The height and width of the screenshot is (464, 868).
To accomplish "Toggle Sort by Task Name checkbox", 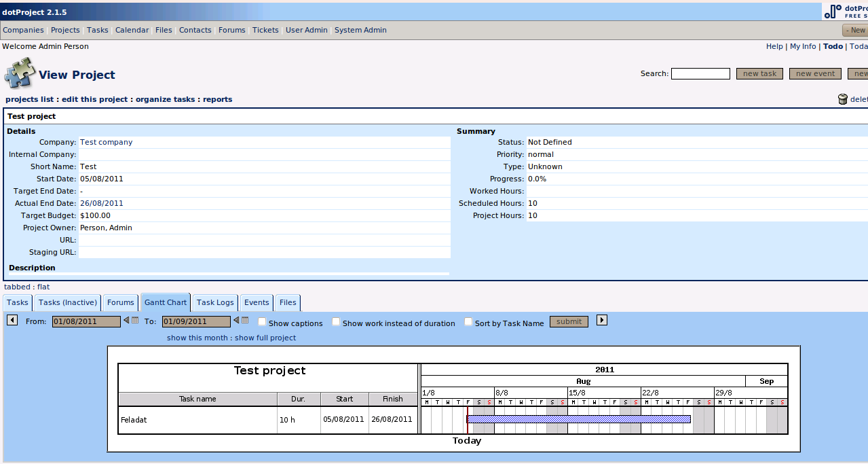I will [468, 322].
